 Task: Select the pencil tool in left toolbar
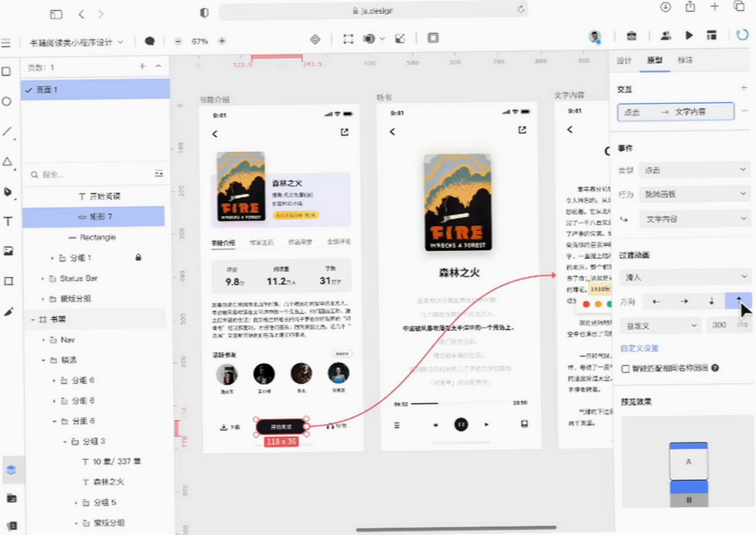point(8,311)
